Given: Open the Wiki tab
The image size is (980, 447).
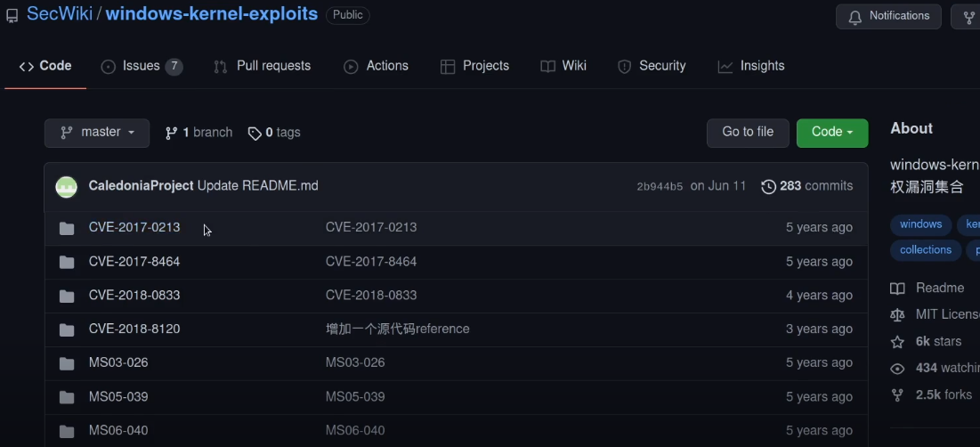Looking at the screenshot, I should (563, 66).
